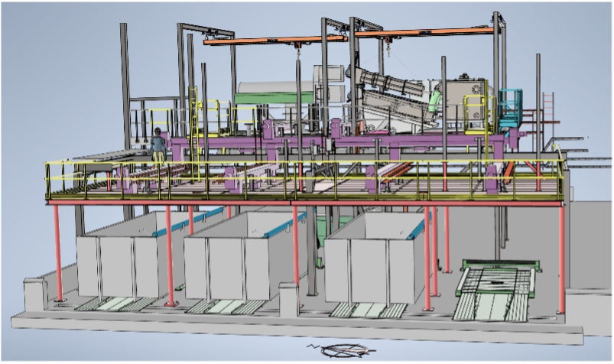The height and width of the screenshot is (364, 614).
Task: Select the floor grating below left container
Action: [115, 304]
